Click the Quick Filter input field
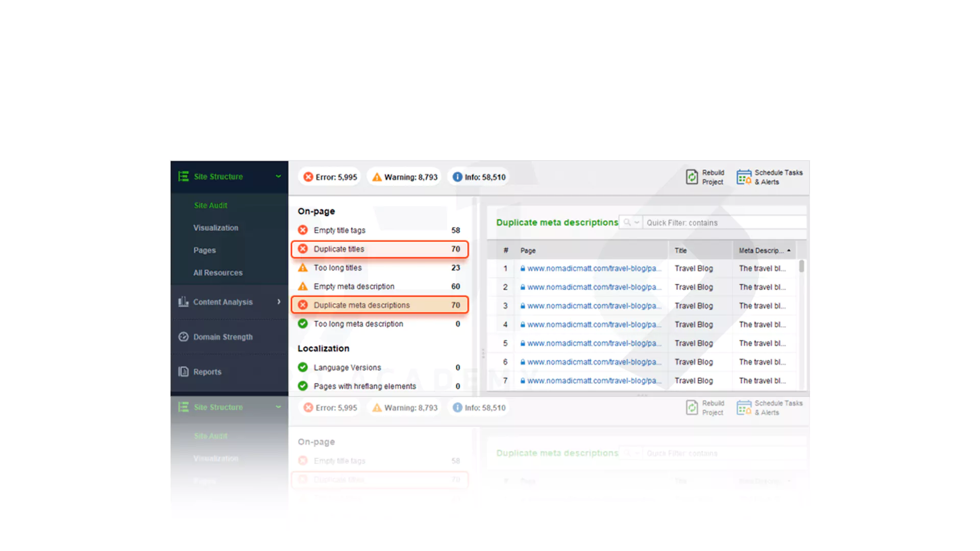The height and width of the screenshot is (551, 980). [724, 222]
